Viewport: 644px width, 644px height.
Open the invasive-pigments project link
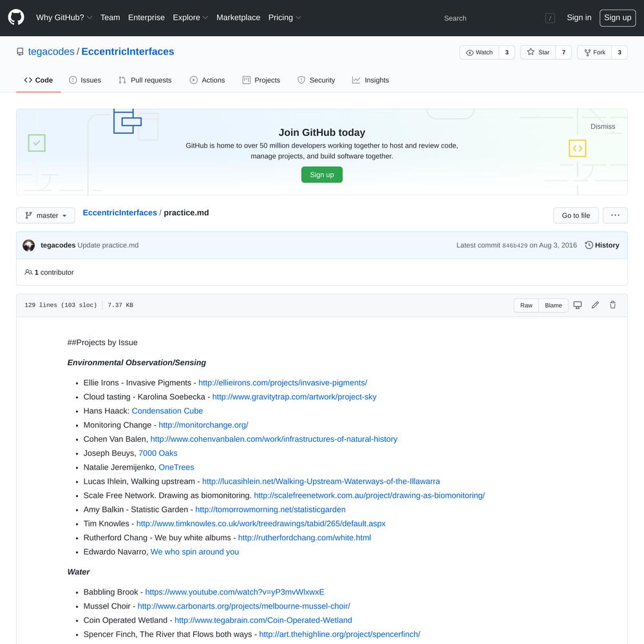click(283, 383)
